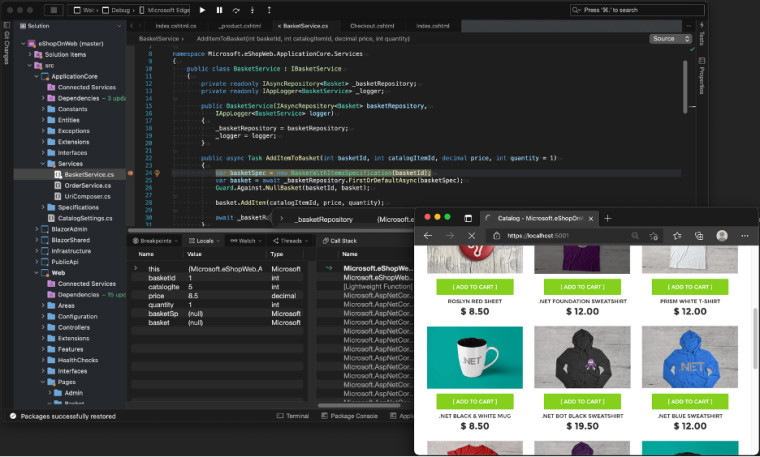760x457 pixels.
Task: Toggle the breakpoint on line 24
Action: coord(130,173)
